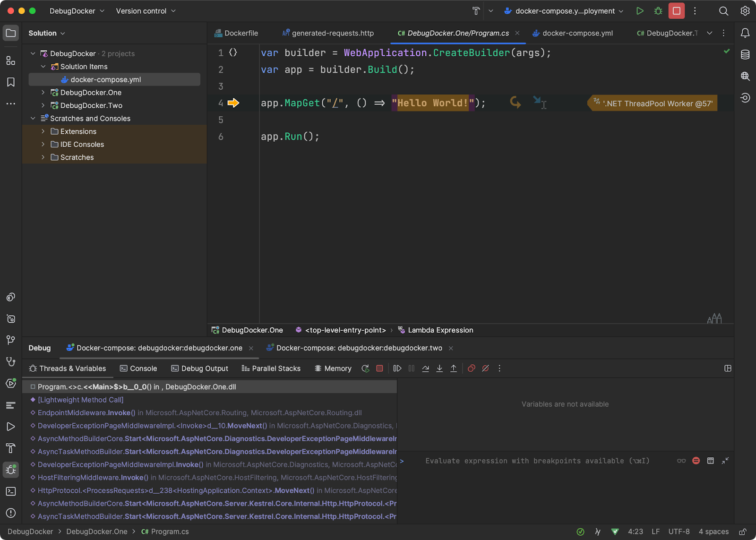Switch to the Memory tab
Image resolution: width=756 pixels, height=540 pixels.
(333, 369)
